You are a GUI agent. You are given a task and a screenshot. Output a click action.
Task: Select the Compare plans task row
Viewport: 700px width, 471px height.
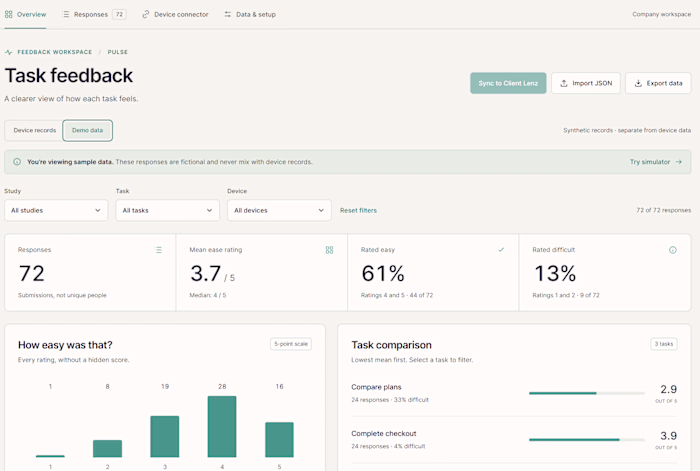pyautogui.click(x=514, y=393)
